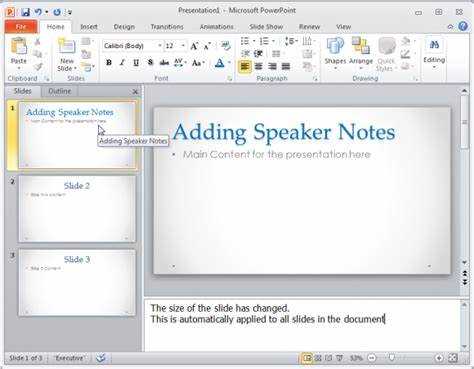This screenshot has height=369, width=474.
Task: Open the Line Spacing dropdown
Action: click(291, 41)
